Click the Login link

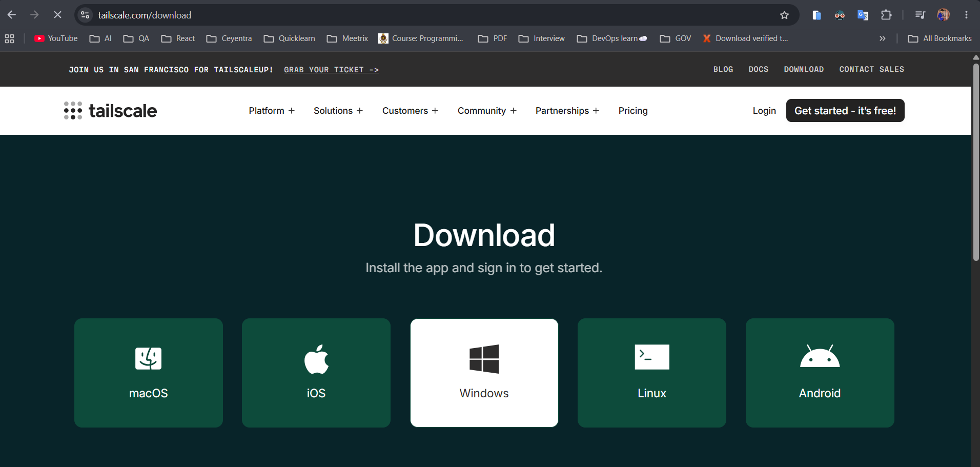coord(764,111)
